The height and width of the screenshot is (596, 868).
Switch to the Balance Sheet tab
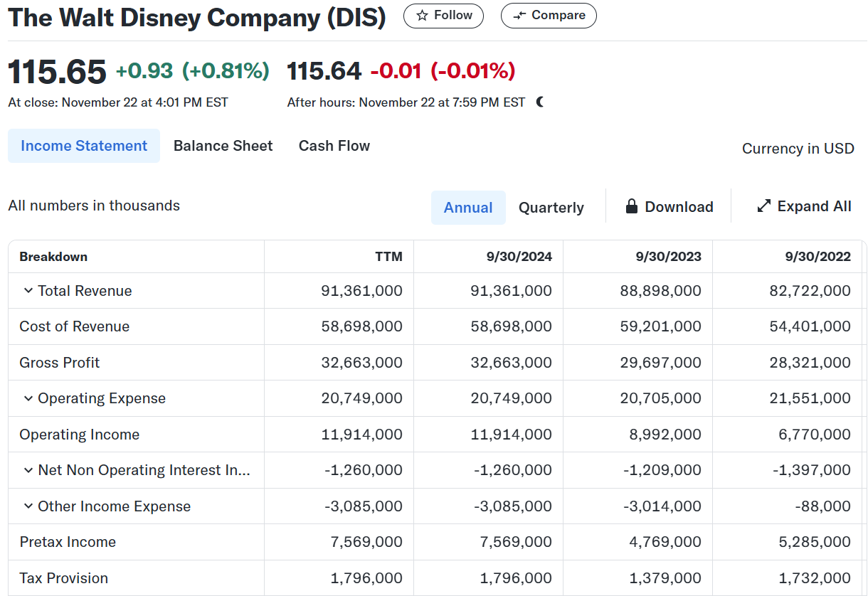[223, 146]
